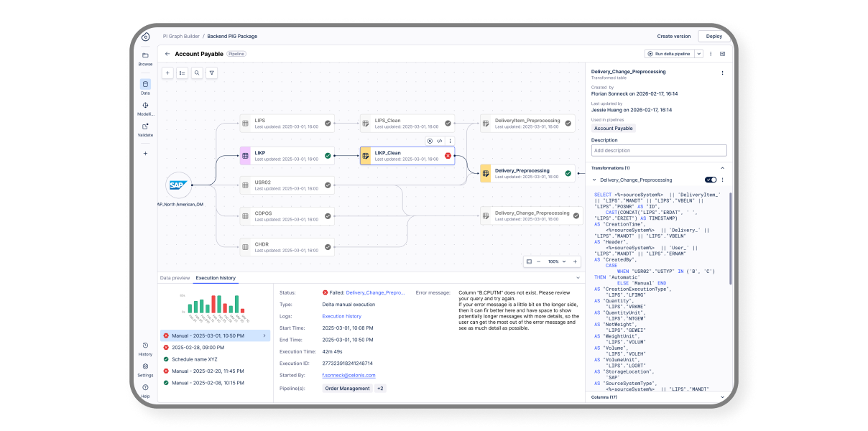Switch to the Data preview tab
The image size is (868, 431).
175,278
